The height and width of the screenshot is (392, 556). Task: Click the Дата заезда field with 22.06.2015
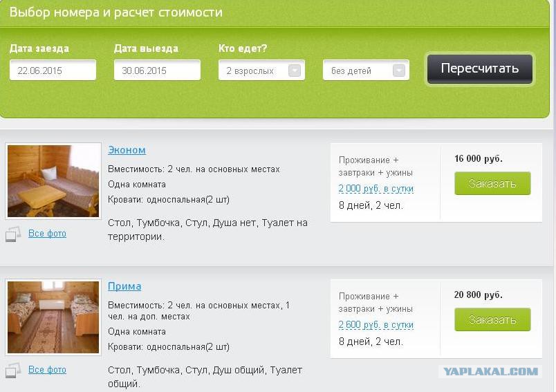click(x=53, y=71)
